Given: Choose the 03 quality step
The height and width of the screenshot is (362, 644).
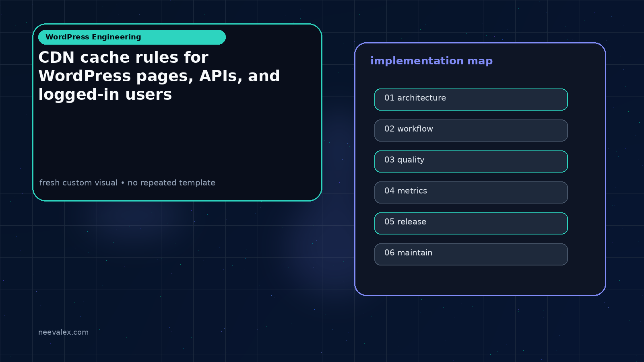Looking at the screenshot, I should pos(471,161).
